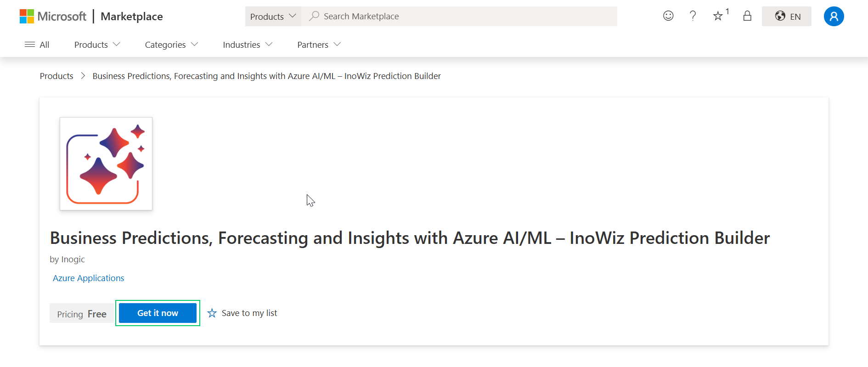
Task: Click the search magnifier icon
Action: (x=314, y=16)
